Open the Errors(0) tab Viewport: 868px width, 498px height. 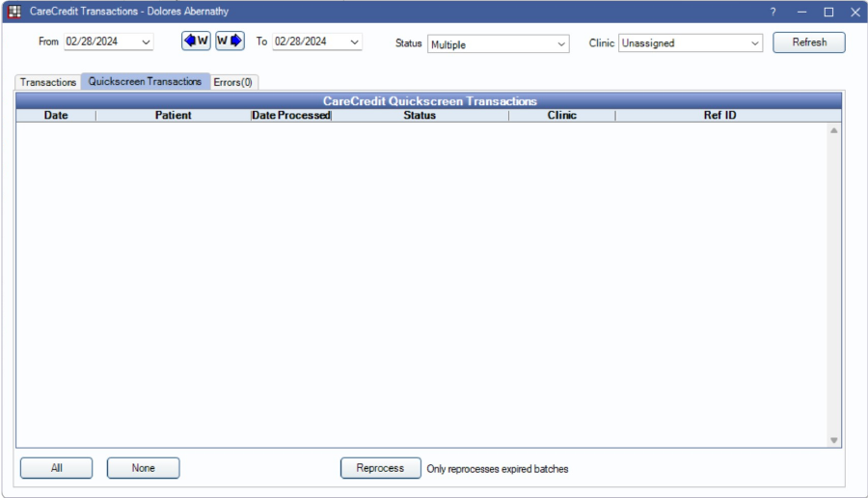[233, 82]
